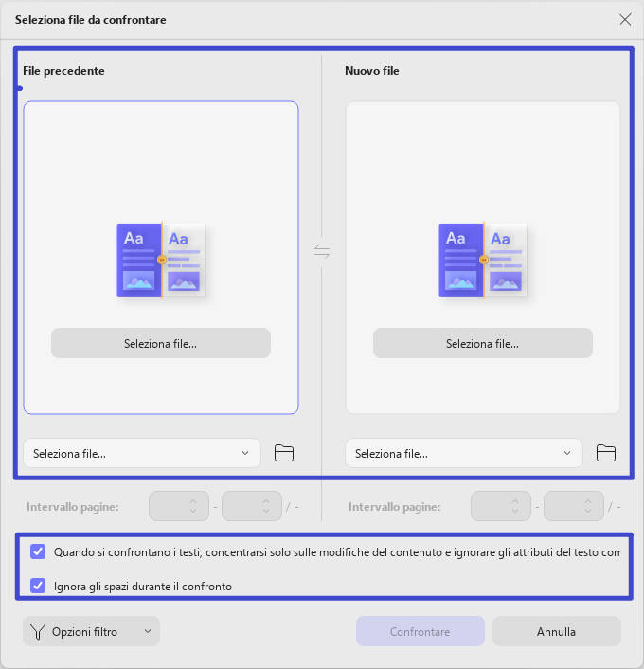Screen dimensions: 644x669
Task: Click the Confrontare button
Action: [420, 631]
